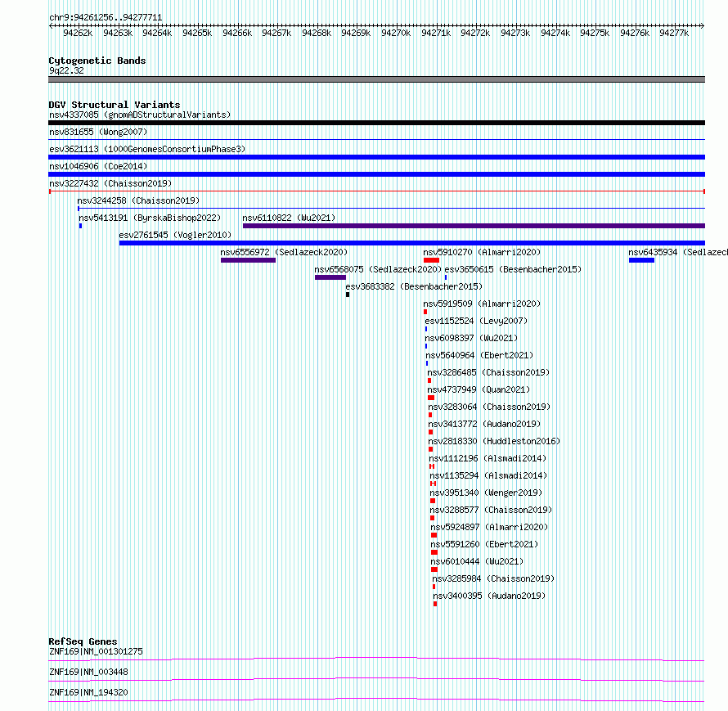This screenshot has width=728, height=711.
Task: Click the nsv3286485 (Chaisson2019) label
Action: [x=488, y=372]
